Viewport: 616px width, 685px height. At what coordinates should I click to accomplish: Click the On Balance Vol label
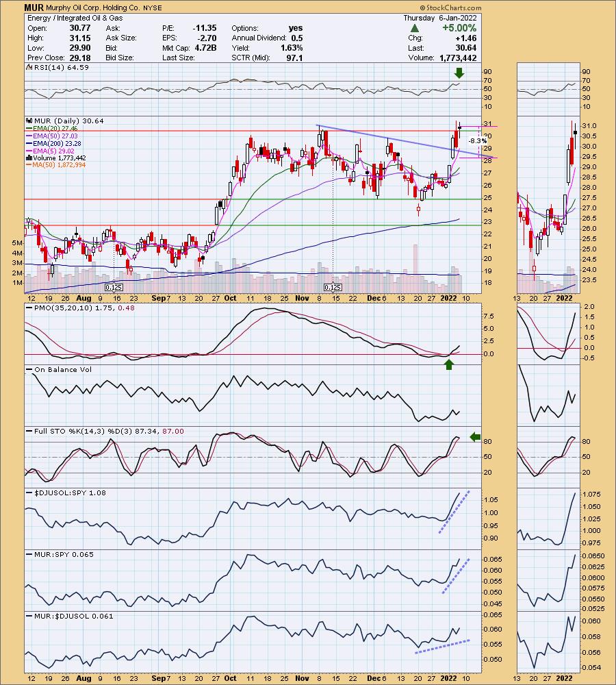[x=60, y=370]
